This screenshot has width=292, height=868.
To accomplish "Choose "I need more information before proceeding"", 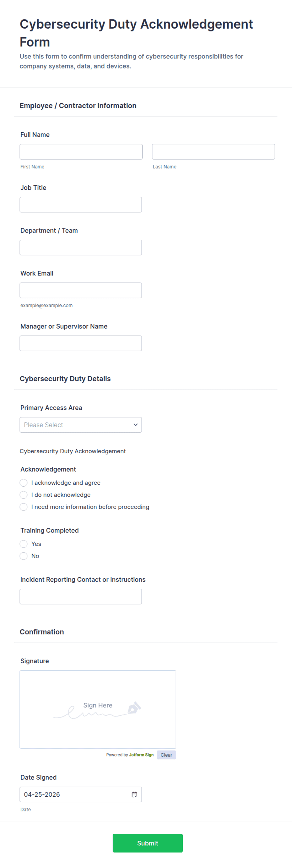I will pyautogui.click(x=24, y=507).
